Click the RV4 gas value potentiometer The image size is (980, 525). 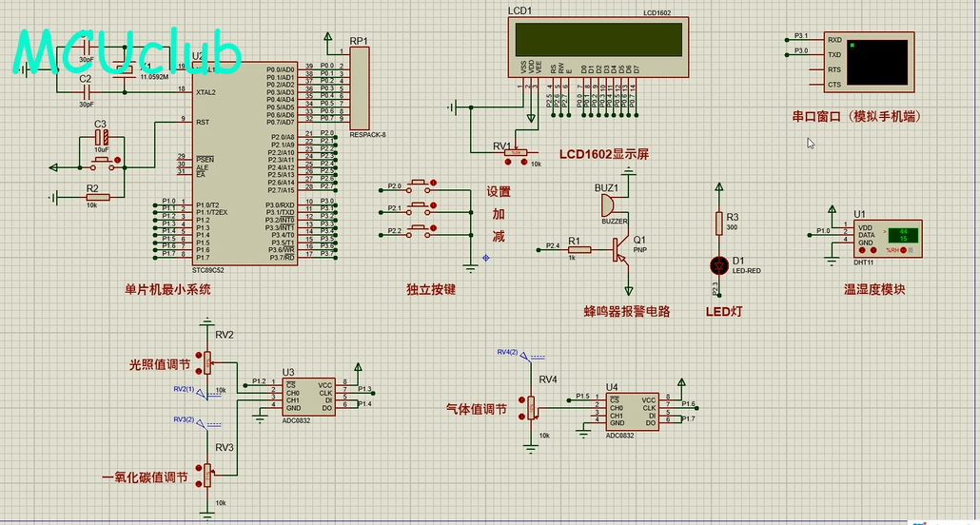531,406
